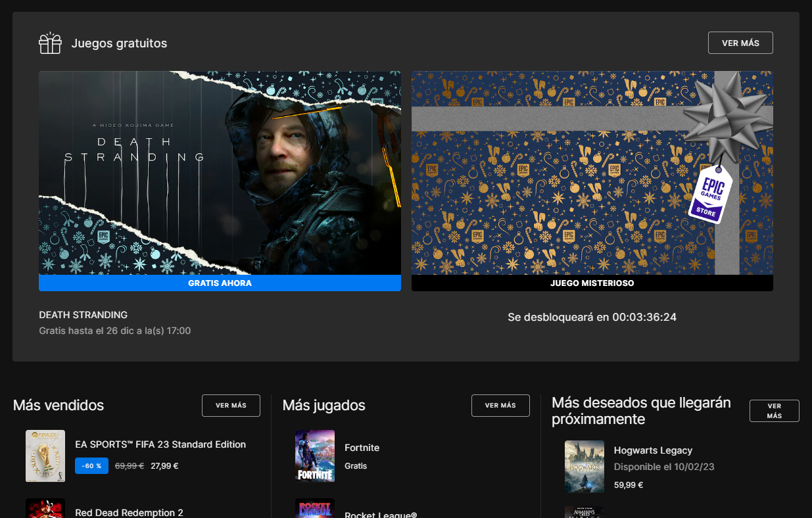Click the Juegos gratuitos section title
This screenshot has width=812, height=518.
[119, 43]
